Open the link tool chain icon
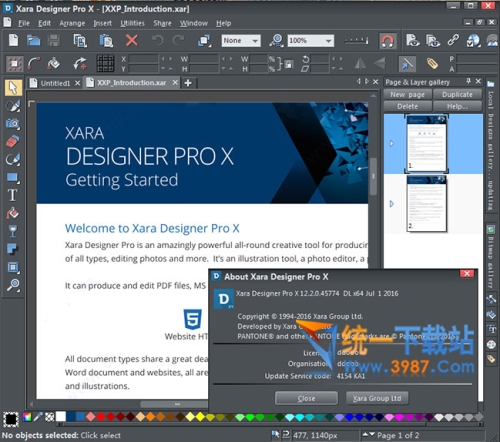500x442 pixels. pos(453,41)
